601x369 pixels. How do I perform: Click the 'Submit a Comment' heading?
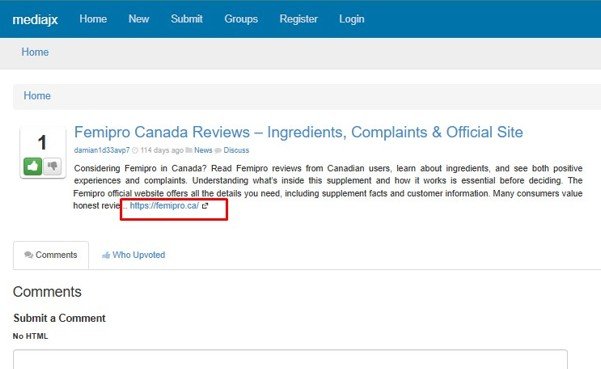pos(59,318)
